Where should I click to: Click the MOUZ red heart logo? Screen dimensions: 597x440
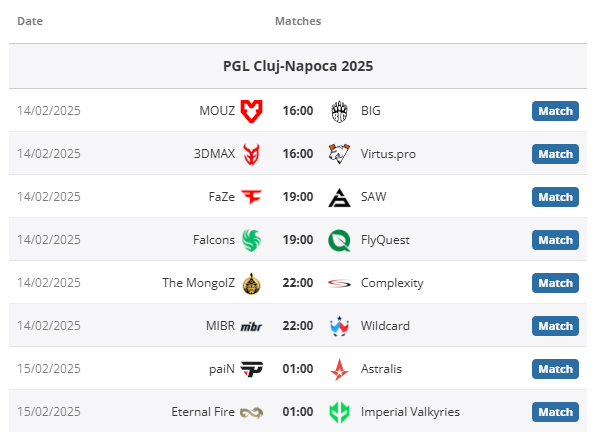click(251, 111)
